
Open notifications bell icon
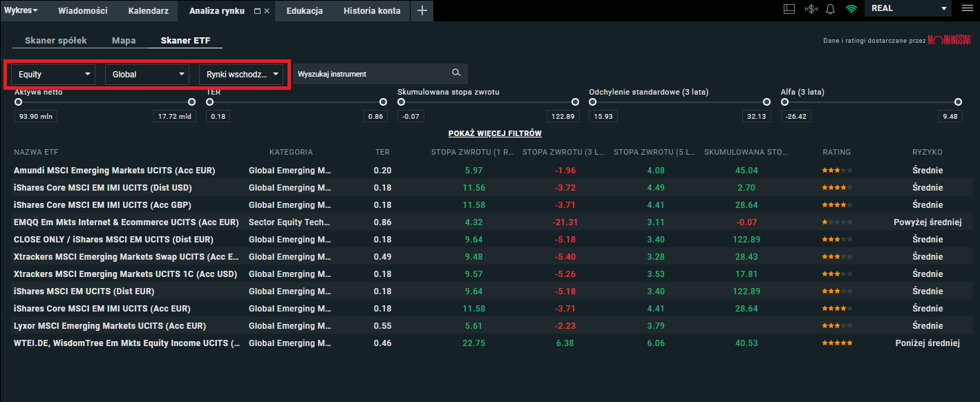point(831,9)
